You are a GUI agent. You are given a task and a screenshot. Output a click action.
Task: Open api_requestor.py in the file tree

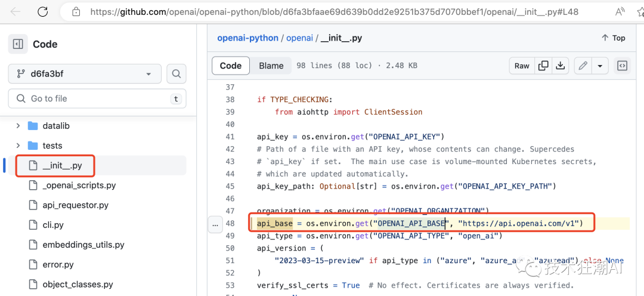tap(75, 205)
